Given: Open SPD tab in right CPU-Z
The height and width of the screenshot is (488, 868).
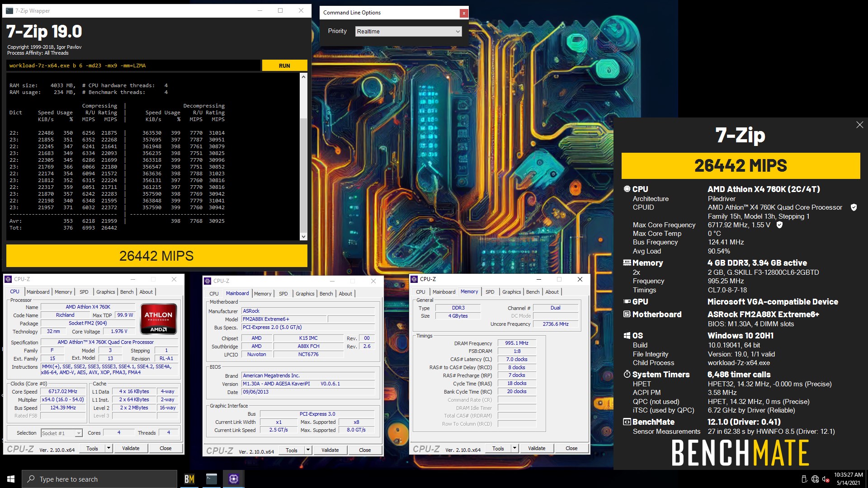Looking at the screenshot, I should 490,292.
